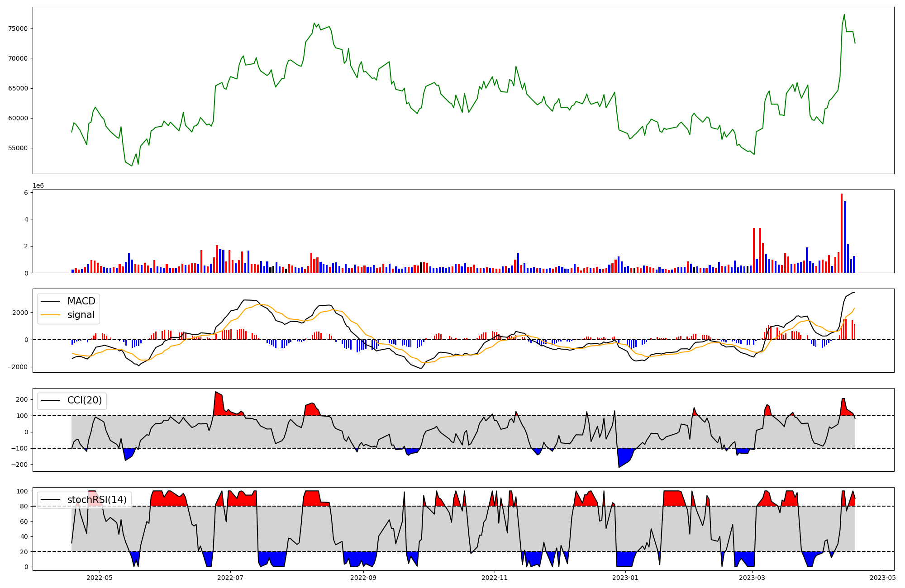Click the CCI(20) legend entry
The width and height of the screenshot is (905, 588).
point(72,400)
